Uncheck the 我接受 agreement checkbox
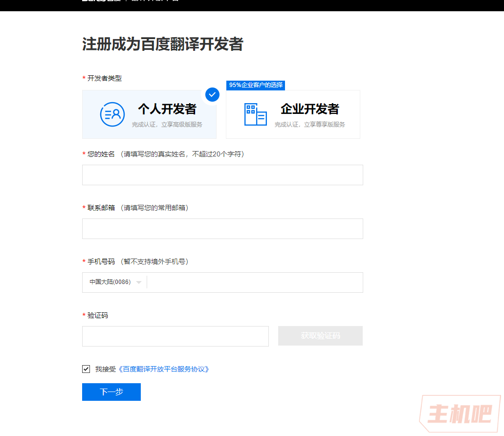The image size is (504, 436). (86, 369)
